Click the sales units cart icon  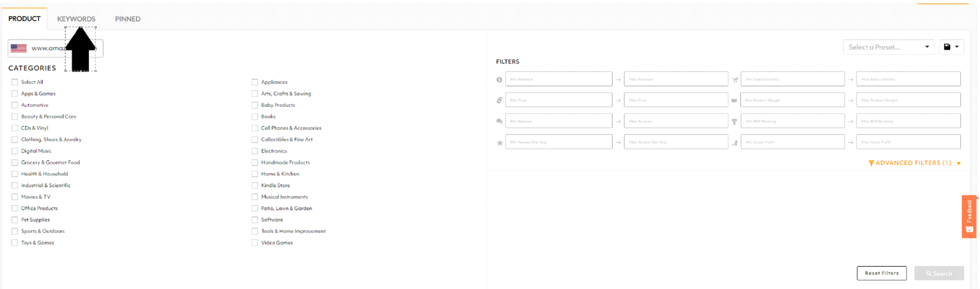pos(735,80)
